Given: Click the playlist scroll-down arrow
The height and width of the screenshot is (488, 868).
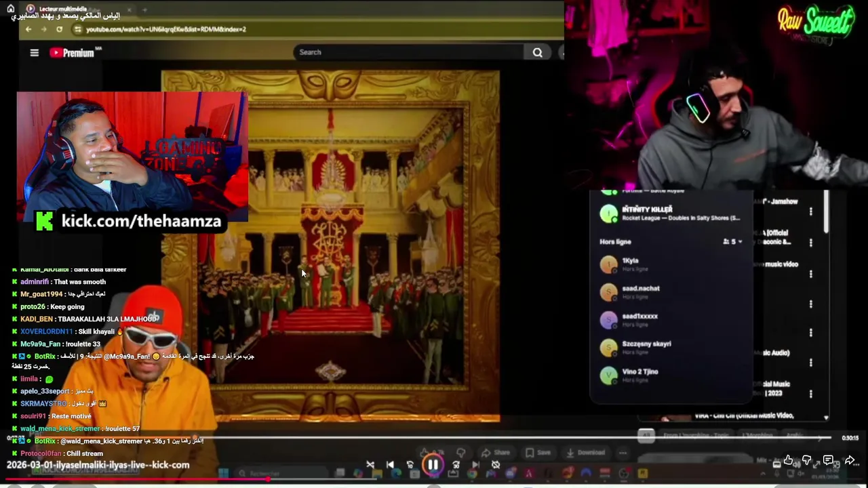Looking at the screenshot, I should [x=826, y=418].
